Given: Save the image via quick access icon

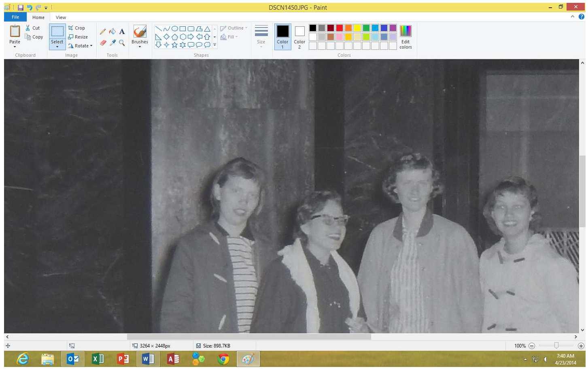Looking at the screenshot, I should point(20,7).
